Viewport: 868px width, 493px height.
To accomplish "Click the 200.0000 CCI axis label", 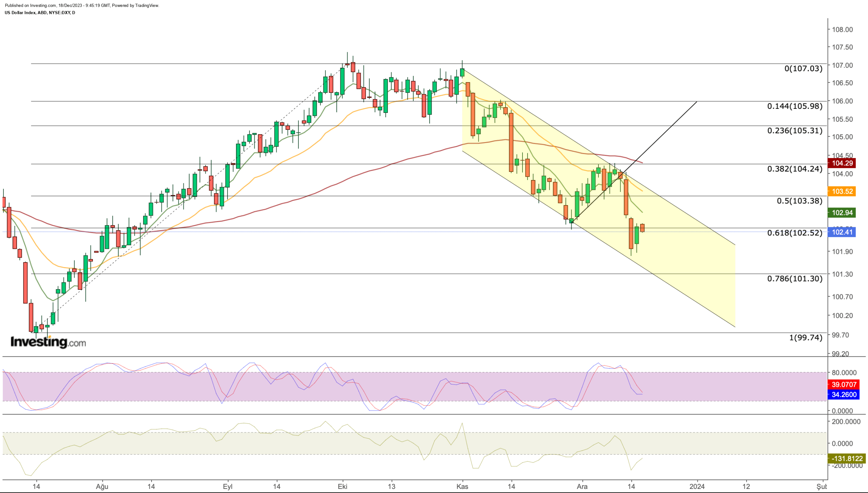I will click(846, 421).
